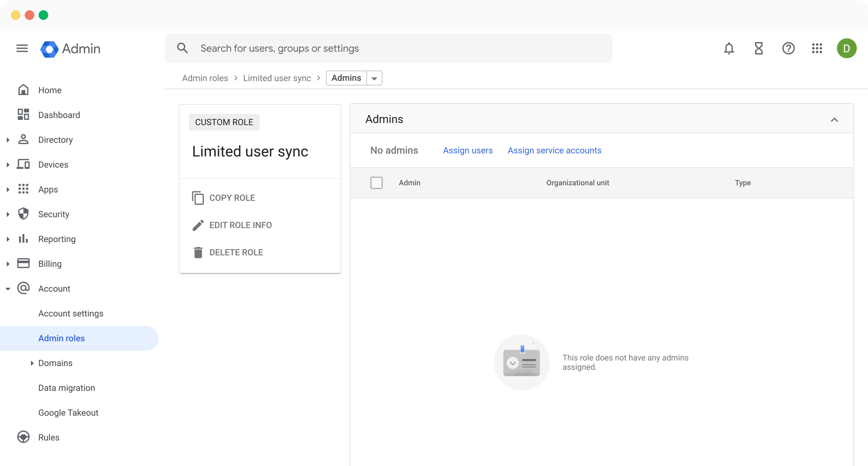The image size is (868, 466).
Task: Open Rules in sidebar
Action: click(x=49, y=437)
